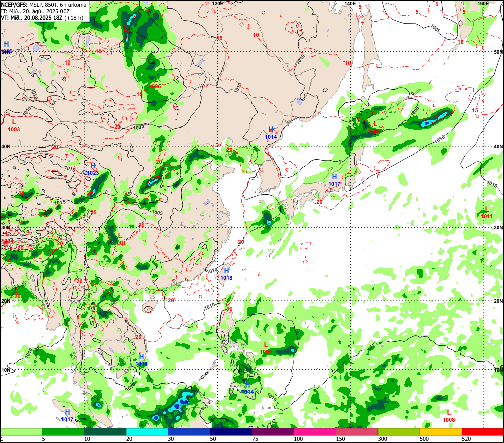Click the L 1001 low marker in China

120,239
